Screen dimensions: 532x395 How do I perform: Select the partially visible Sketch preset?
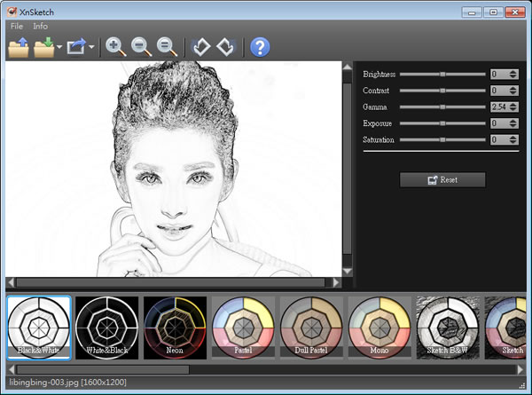[x=505, y=328]
